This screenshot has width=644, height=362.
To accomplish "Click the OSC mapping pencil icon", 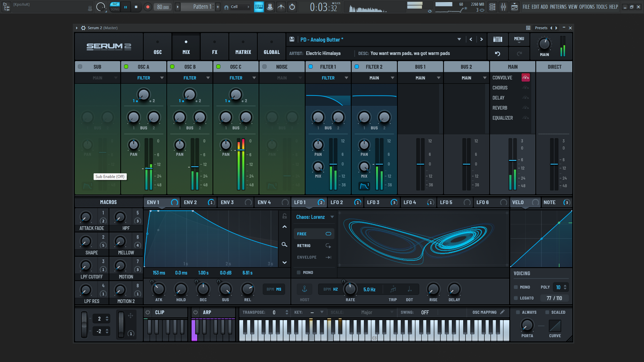I will click(502, 312).
